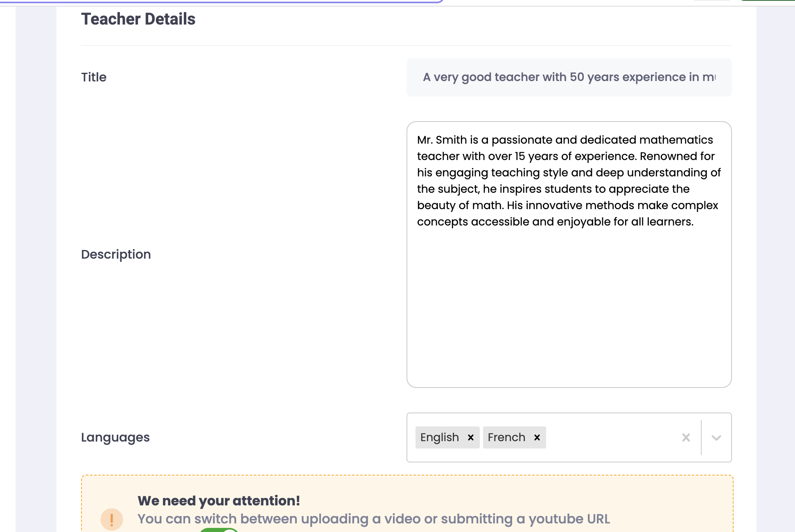The width and height of the screenshot is (795, 532).
Task: Click blank space below description text
Action: (x=569, y=311)
